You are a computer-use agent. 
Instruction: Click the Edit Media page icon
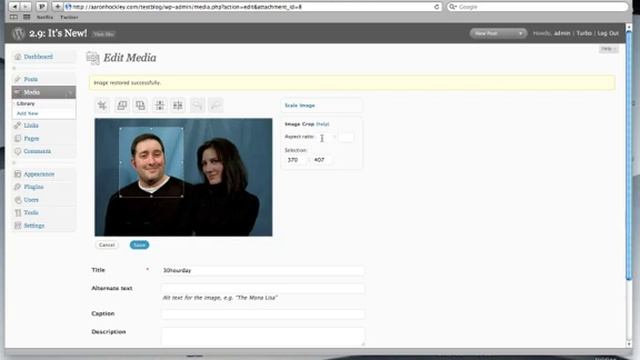(93, 58)
